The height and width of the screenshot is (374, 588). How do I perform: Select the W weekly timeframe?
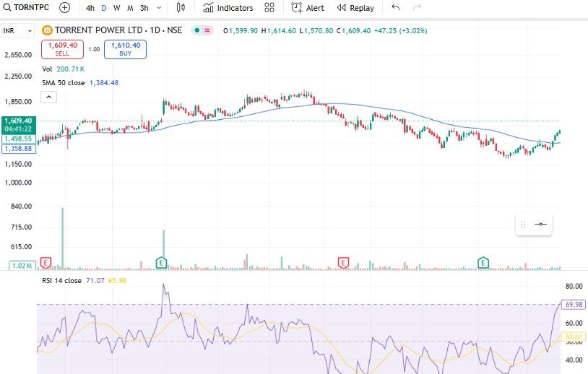point(116,8)
